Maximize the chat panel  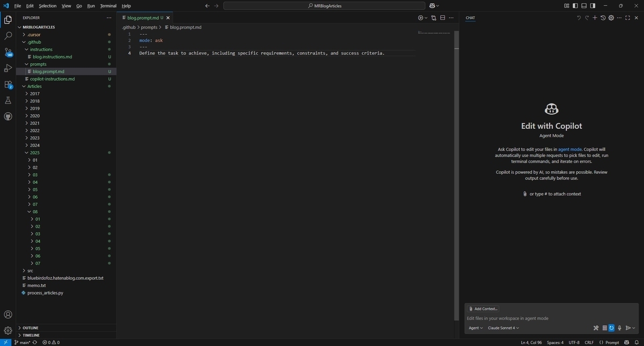627,17
